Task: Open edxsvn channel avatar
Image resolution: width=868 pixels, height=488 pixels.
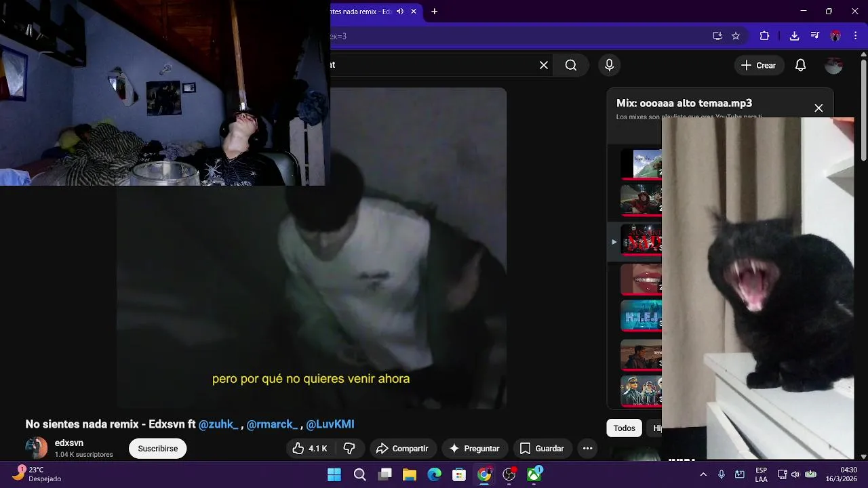Action: pyautogui.click(x=37, y=448)
